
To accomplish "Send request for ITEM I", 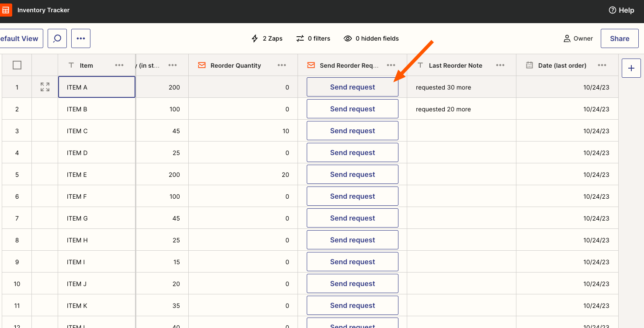I will [x=353, y=262].
